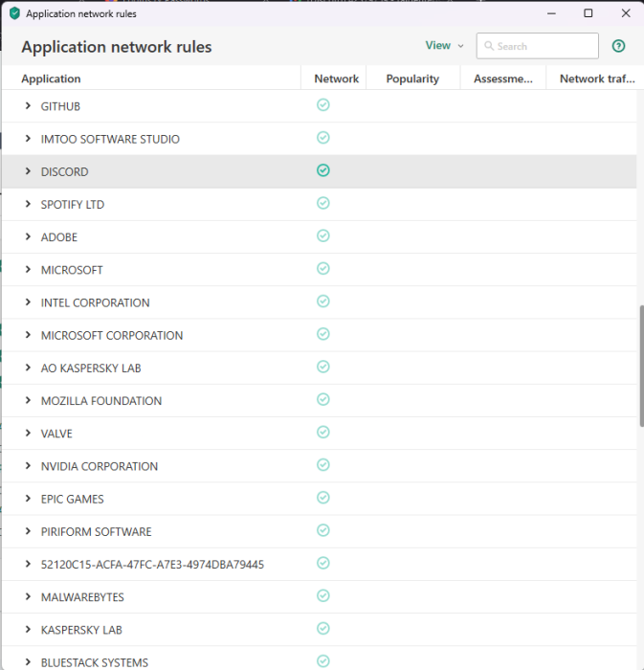
Task: Expand the MOZILLA FOUNDATION group
Action: (x=28, y=400)
